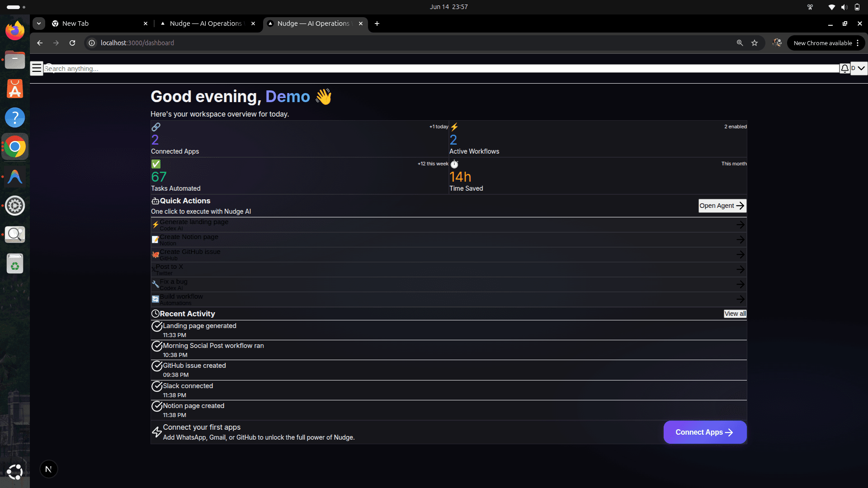Expand the user profile dropdown chevron
868x488 pixels.
[x=861, y=68]
